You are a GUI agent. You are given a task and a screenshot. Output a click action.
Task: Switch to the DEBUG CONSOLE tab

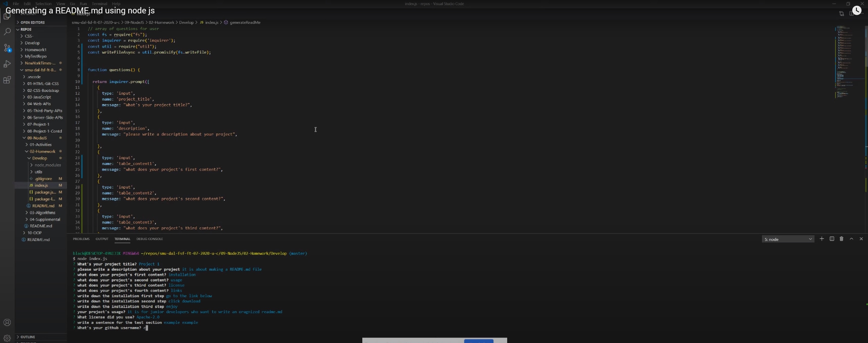pos(150,239)
